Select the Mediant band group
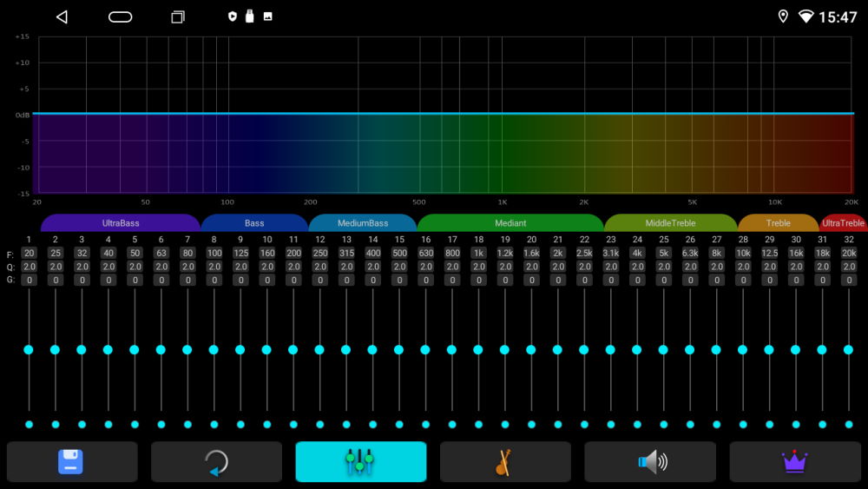 510,223
